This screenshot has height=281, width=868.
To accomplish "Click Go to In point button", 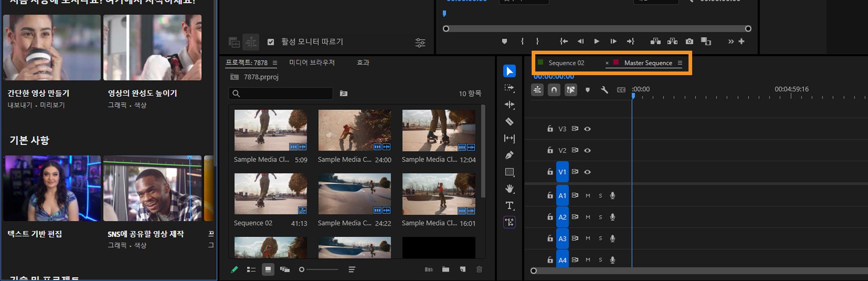I will coord(564,41).
